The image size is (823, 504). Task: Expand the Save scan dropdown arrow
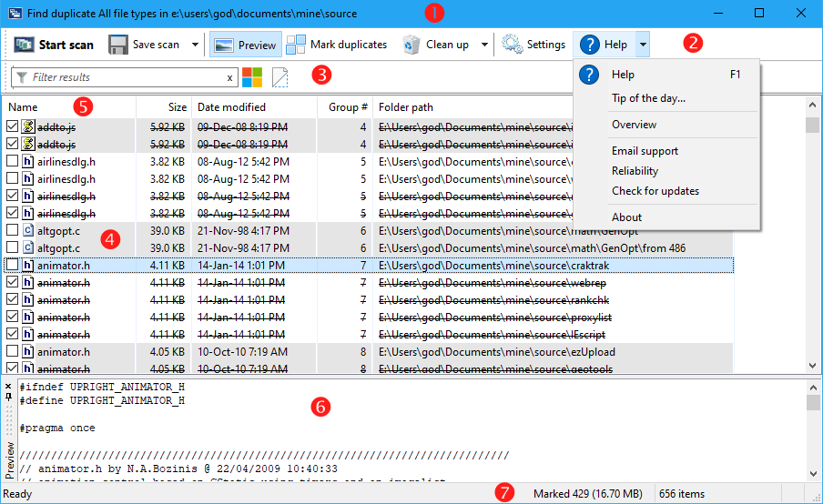point(195,45)
